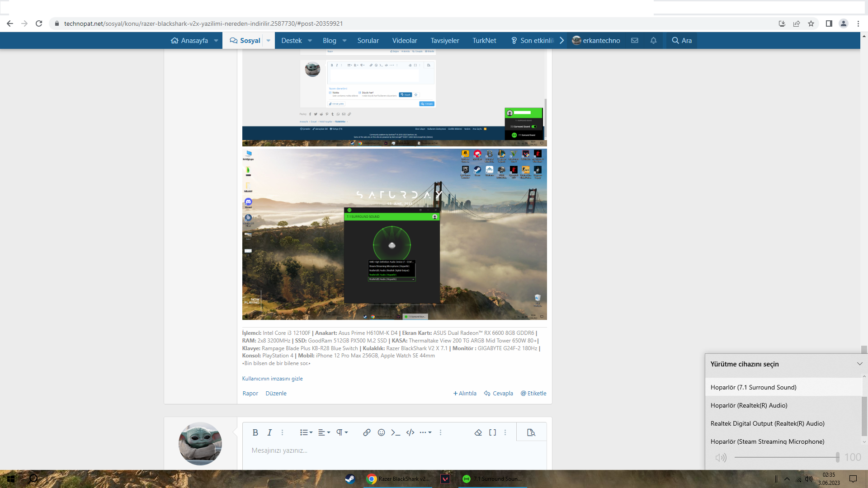Select Hoparlör (Realtek(R) Audio) device
Image resolution: width=868 pixels, height=488 pixels.
pos(749,405)
